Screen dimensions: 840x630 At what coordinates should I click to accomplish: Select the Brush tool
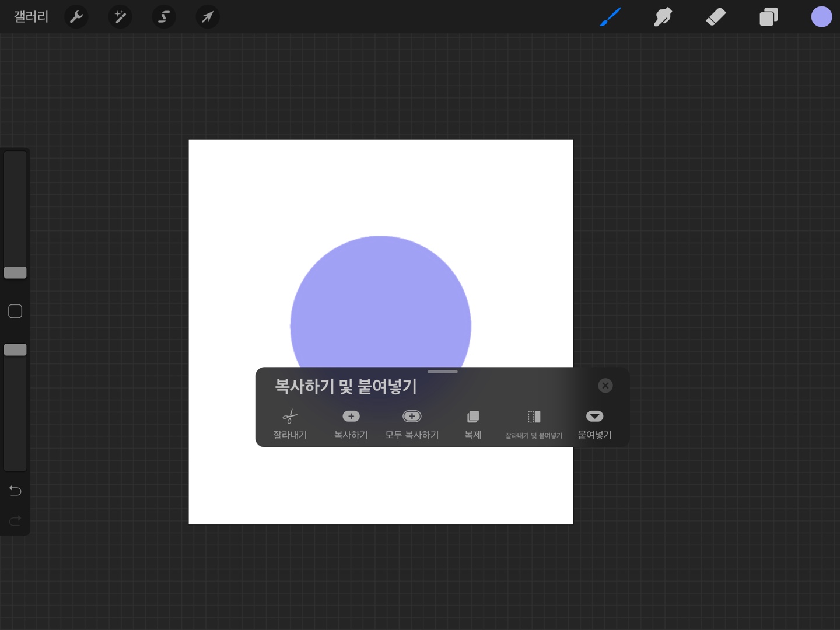click(x=610, y=17)
